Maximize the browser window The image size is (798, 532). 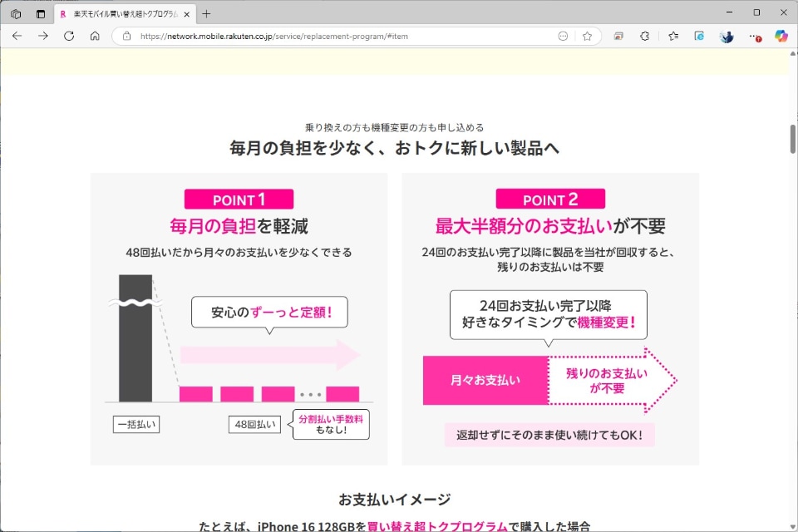pyautogui.click(x=756, y=12)
